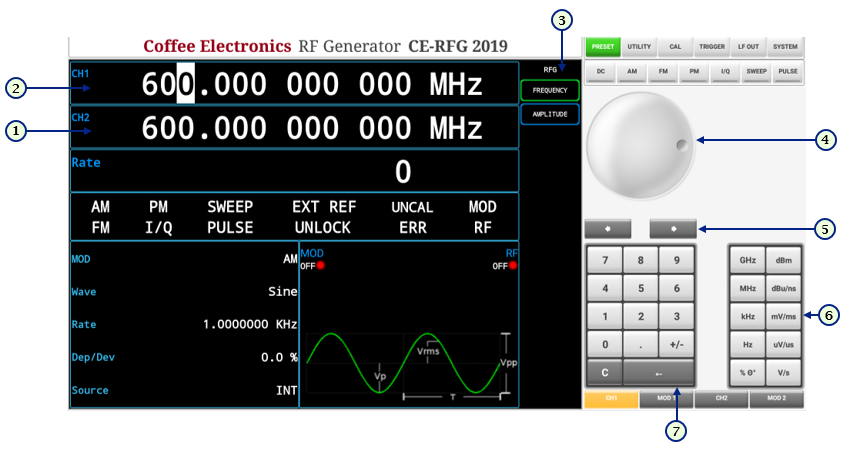The width and height of the screenshot is (852, 452).
Task: Select the dBm unit key
Action: click(x=783, y=260)
